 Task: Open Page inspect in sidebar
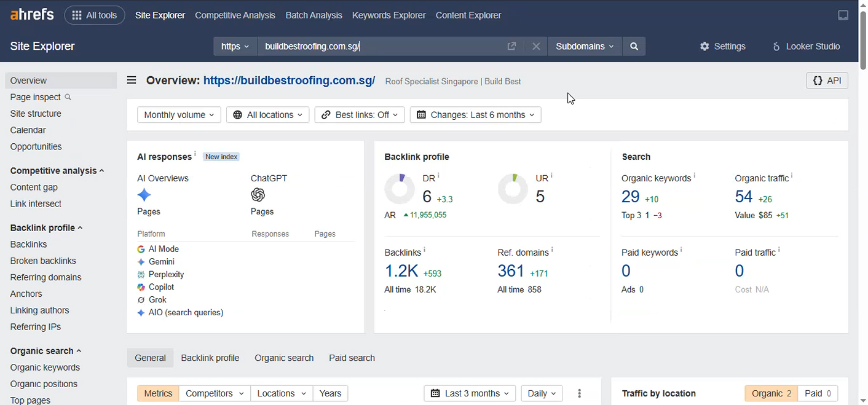pyautogui.click(x=41, y=97)
